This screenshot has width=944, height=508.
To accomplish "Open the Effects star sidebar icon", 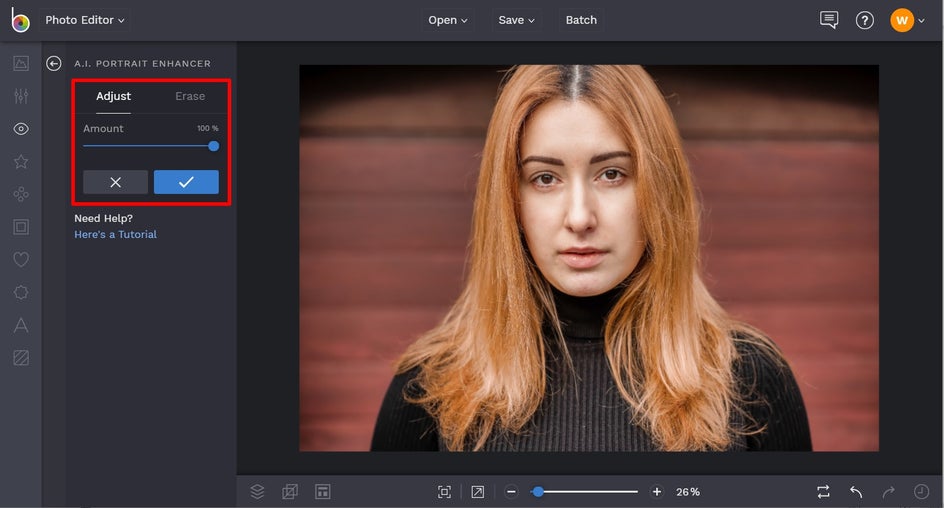I will 21,161.
